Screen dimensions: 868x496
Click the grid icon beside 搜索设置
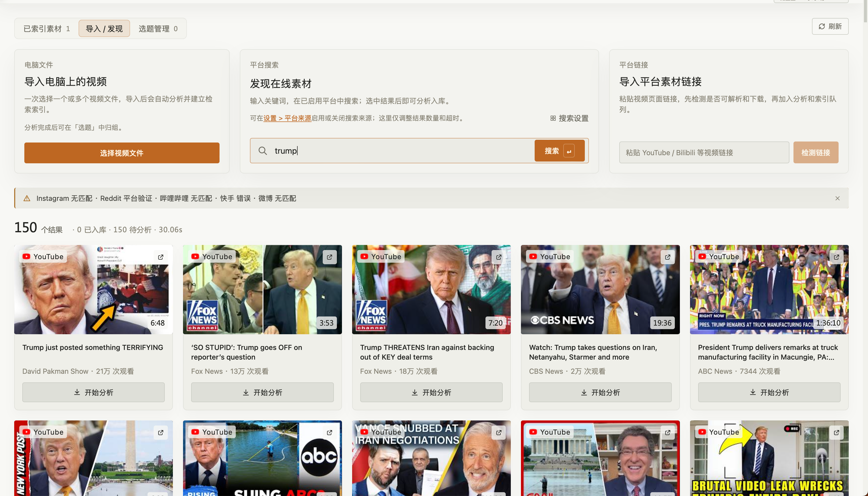553,118
